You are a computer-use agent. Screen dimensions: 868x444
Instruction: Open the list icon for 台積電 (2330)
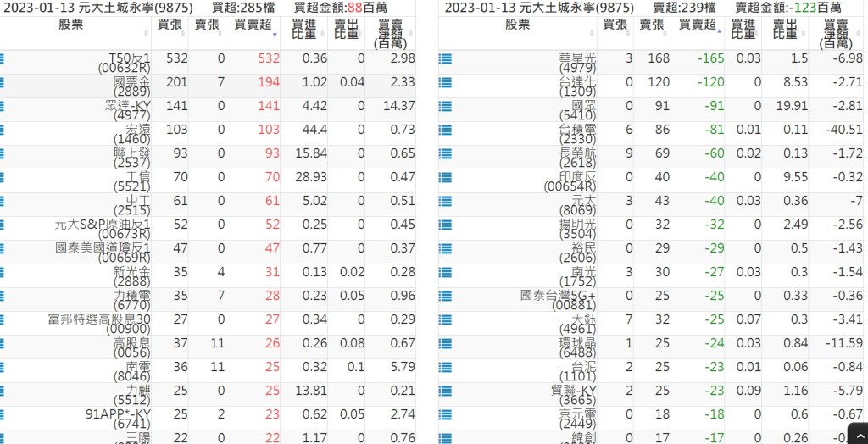coord(445,130)
